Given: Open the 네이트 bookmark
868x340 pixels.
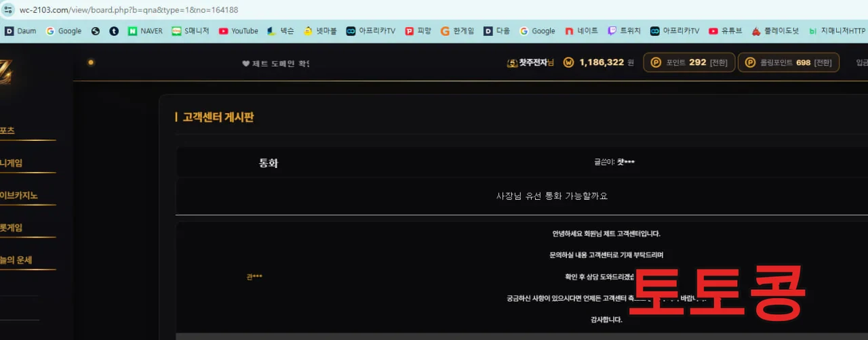Looking at the screenshot, I should [581, 30].
